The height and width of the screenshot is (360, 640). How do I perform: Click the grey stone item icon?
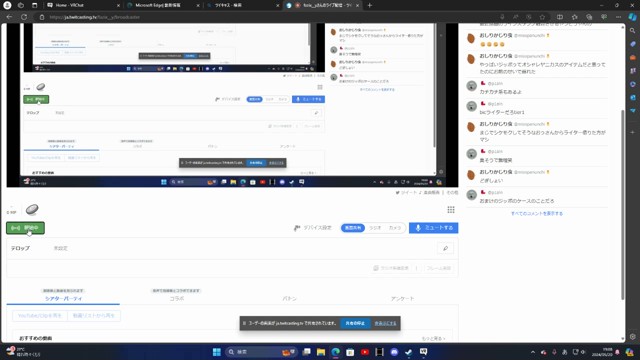[32, 209]
